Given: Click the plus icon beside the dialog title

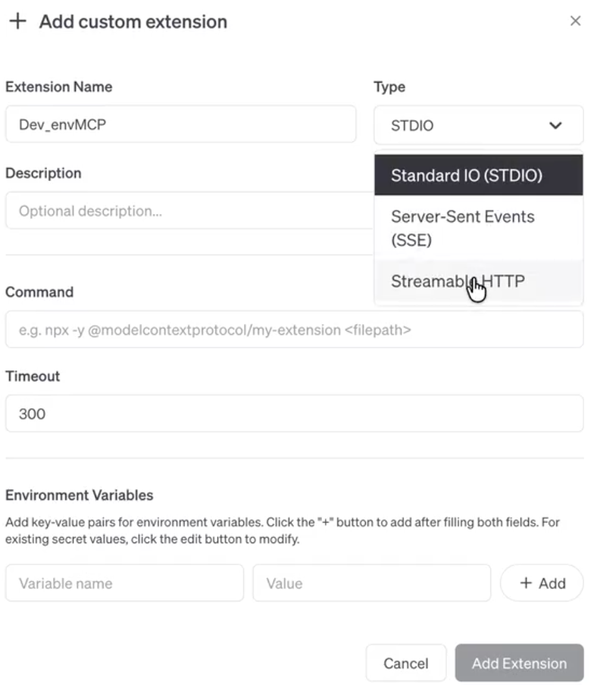Looking at the screenshot, I should 17,21.
